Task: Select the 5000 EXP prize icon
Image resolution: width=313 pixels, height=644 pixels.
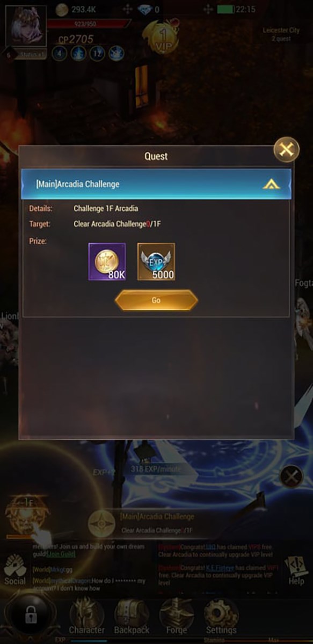Action: [156, 261]
